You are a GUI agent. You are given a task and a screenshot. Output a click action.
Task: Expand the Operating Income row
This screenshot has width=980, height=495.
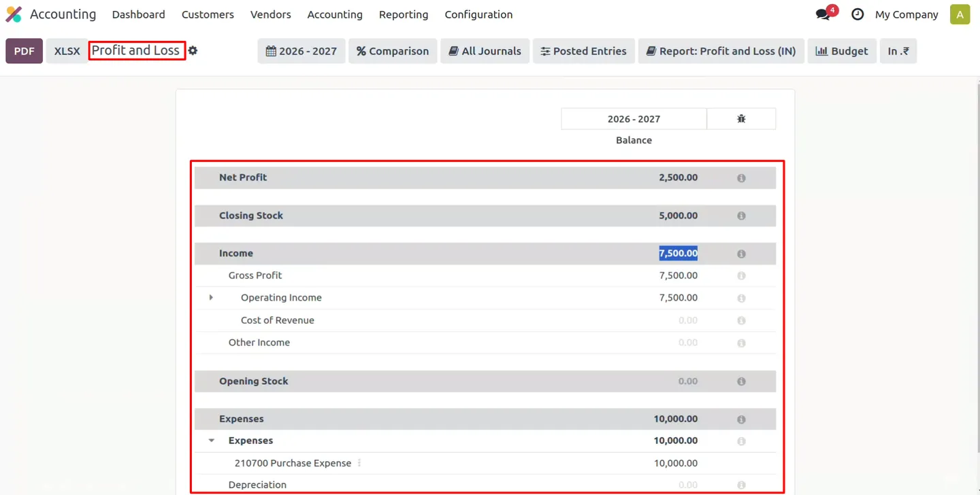click(211, 298)
